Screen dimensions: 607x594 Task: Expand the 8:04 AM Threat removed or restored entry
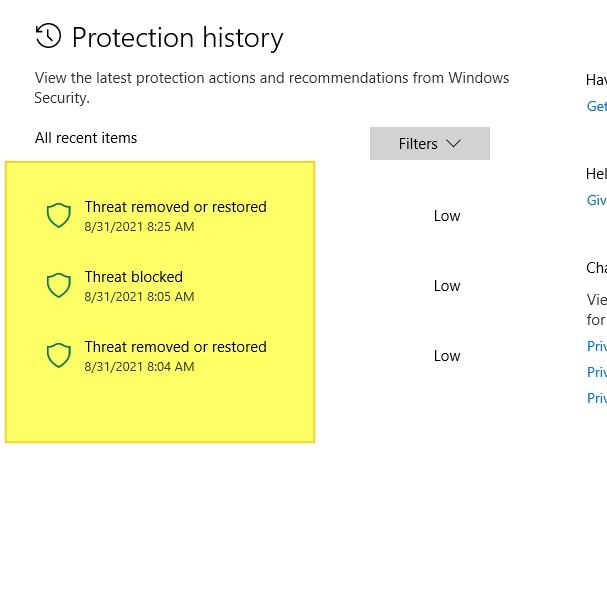pos(175,348)
